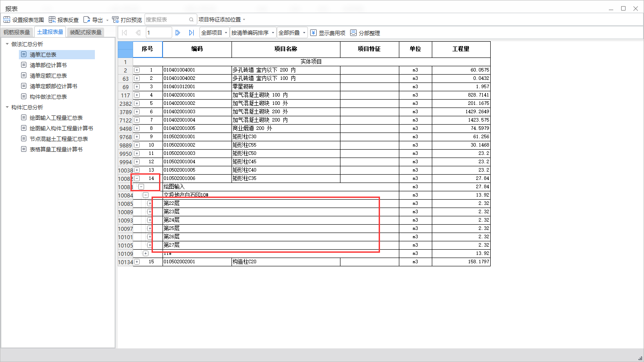Screen dimensions: 644x362
Task: Open the 全部折叠 dropdown
Action: click(x=292, y=33)
